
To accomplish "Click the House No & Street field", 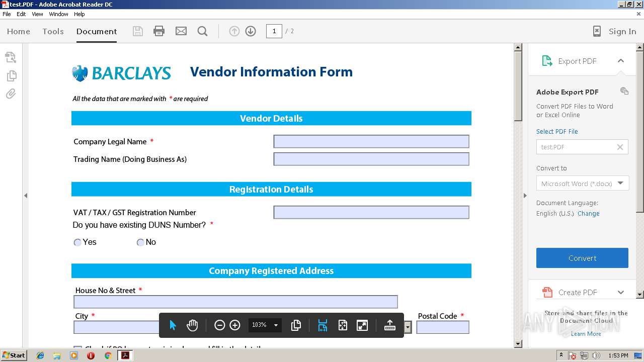I will (x=235, y=302).
